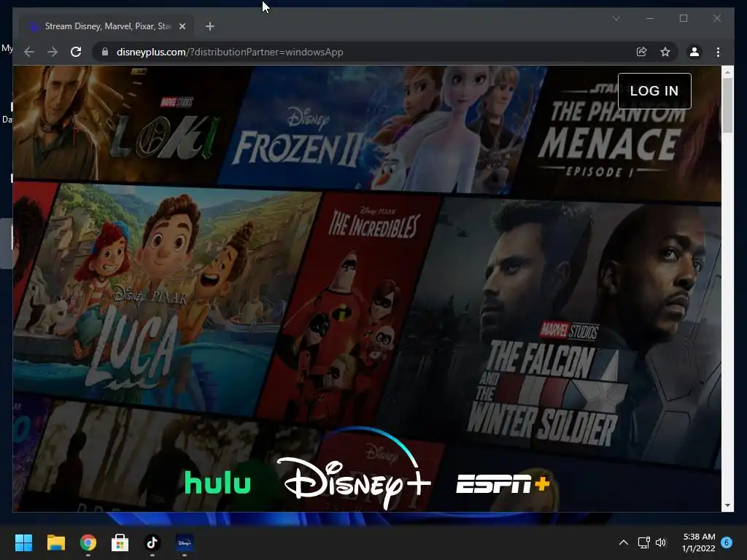Select the Frozen II poster
The width and height of the screenshot is (747, 560).
381,130
